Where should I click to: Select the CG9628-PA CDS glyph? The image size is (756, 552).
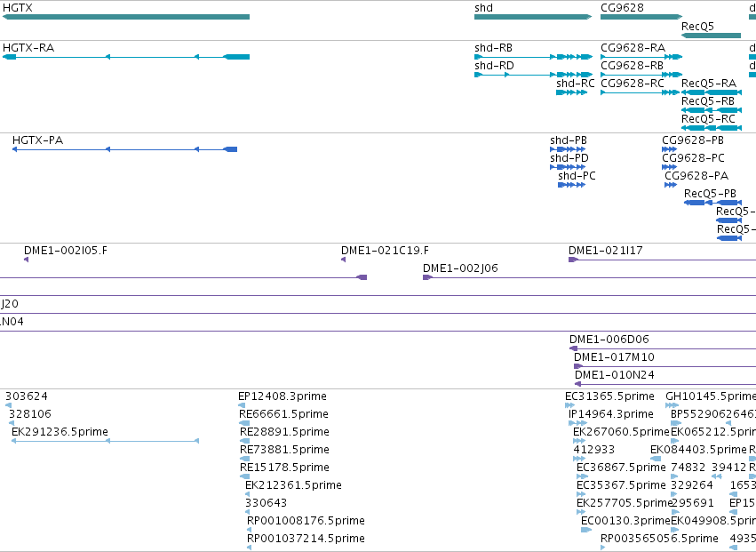point(671,185)
